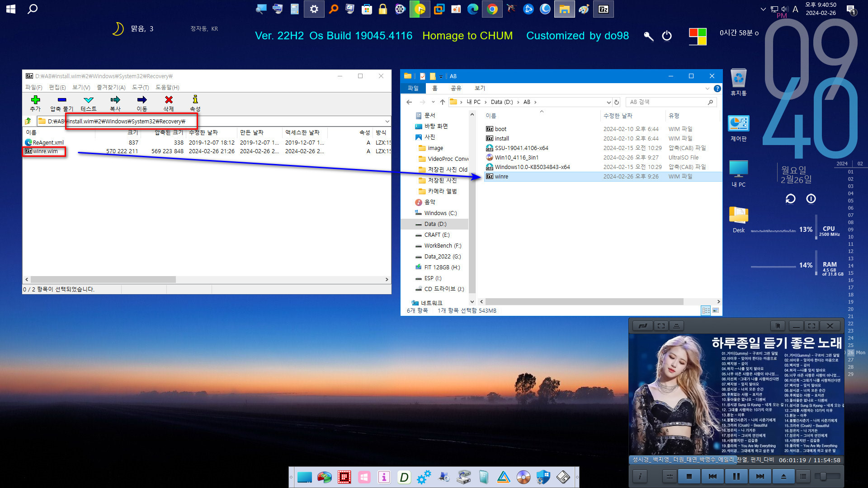868x488 pixels.
Task: Open Properties via 7-Zip Info icon
Action: (195, 103)
